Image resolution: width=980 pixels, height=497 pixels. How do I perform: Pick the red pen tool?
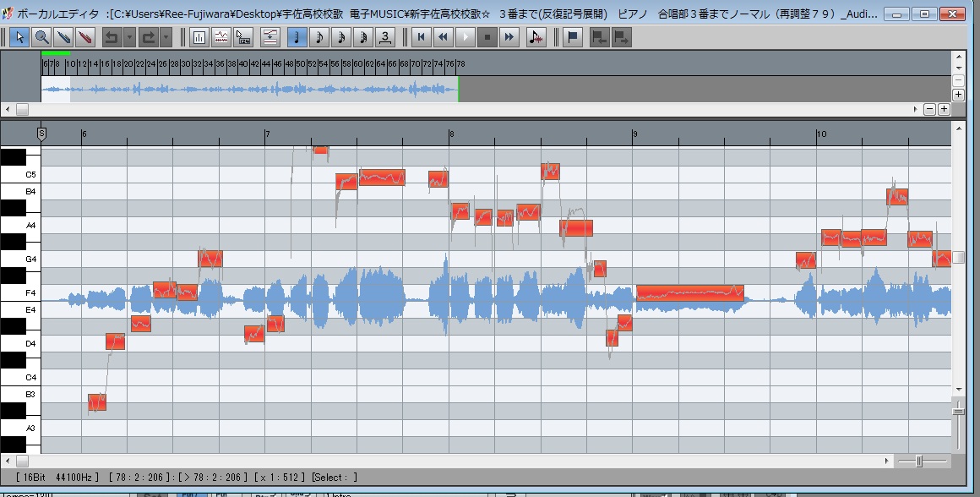click(x=84, y=37)
